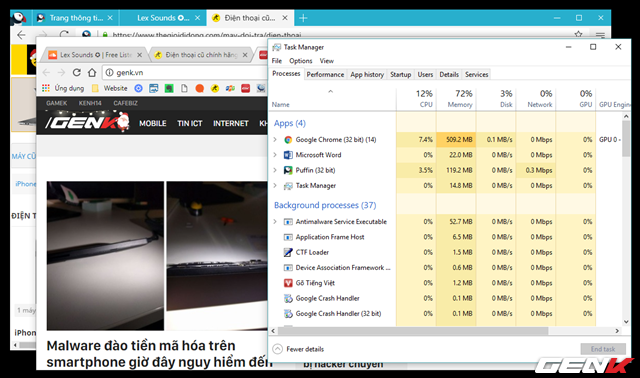This screenshot has width=640, height=378.
Task: Open the TIN ICT section on GenK
Action: point(190,123)
